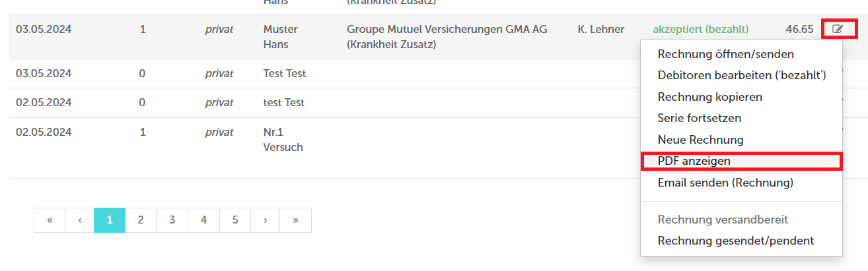The height and width of the screenshot is (271, 868).
Task: Navigate to pagination page 5
Action: pyautogui.click(x=235, y=220)
